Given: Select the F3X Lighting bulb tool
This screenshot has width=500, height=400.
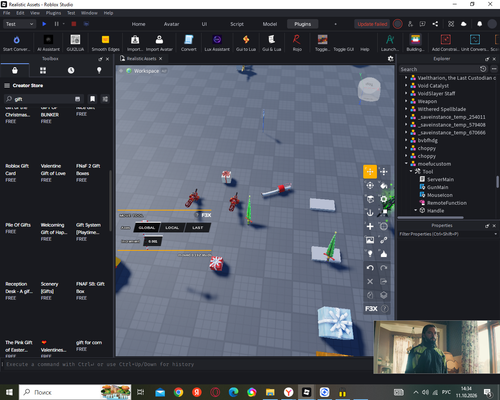Looking at the screenshot, I should [370, 254].
